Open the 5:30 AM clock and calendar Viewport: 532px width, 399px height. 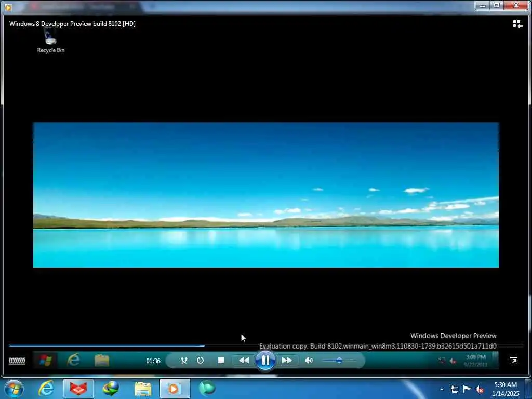tap(506, 389)
